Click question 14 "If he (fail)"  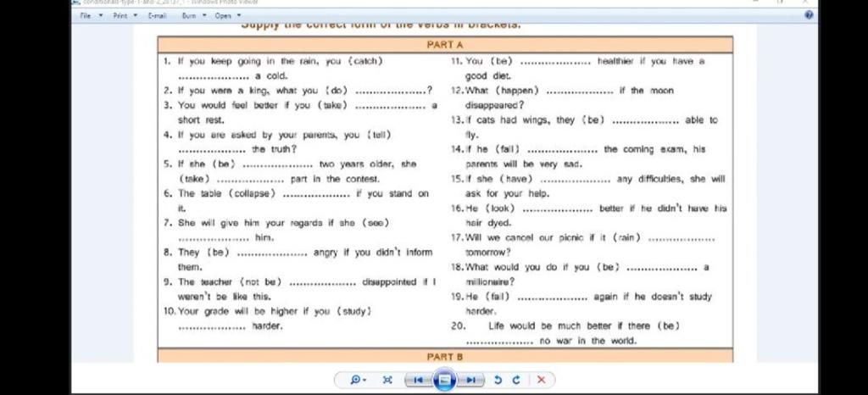(x=578, y=157)
